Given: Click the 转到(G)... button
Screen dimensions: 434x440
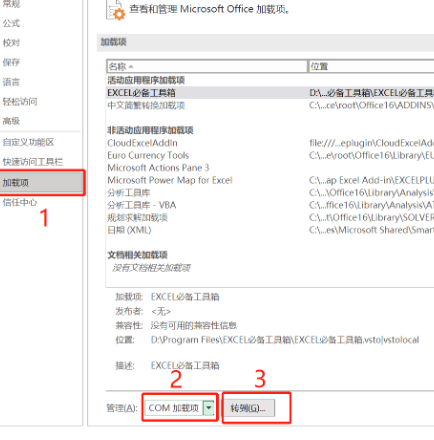Looking at the screenshot, I should tap(249, 408).
